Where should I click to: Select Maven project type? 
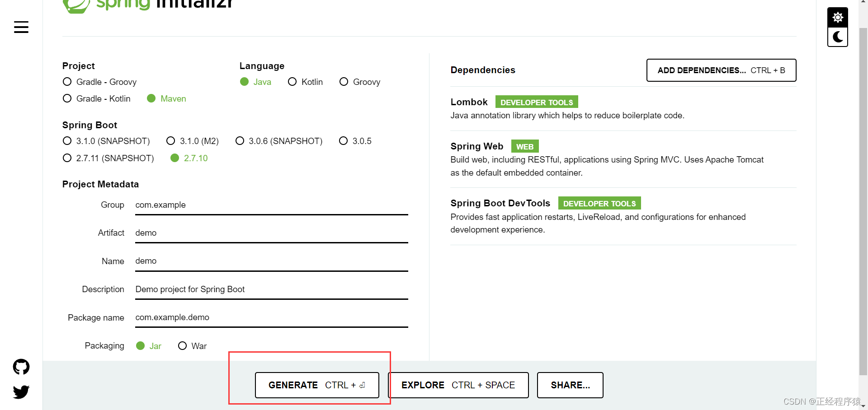coord(166,98)
